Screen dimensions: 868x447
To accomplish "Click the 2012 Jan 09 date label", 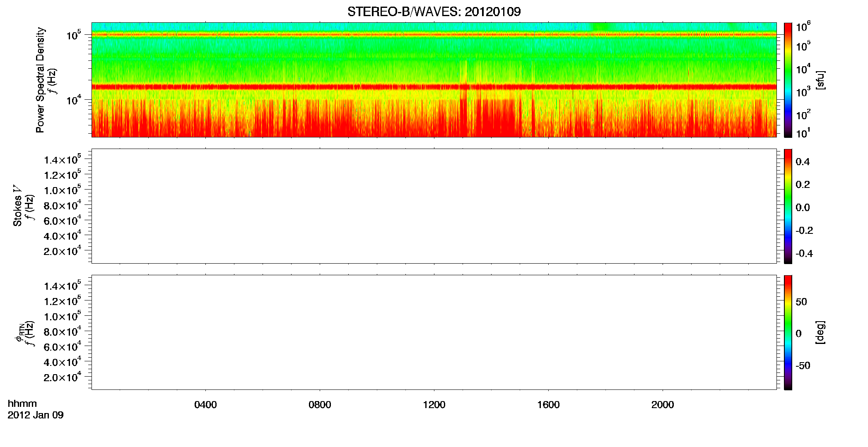I will (x=36, y=415).
